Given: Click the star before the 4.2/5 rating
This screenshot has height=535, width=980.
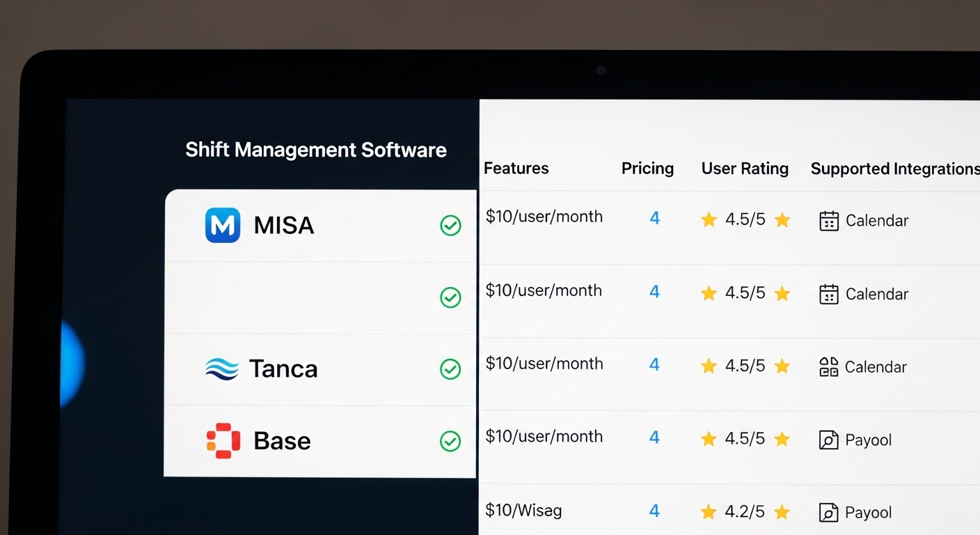Looking at the screenshot, I should 709,512.
